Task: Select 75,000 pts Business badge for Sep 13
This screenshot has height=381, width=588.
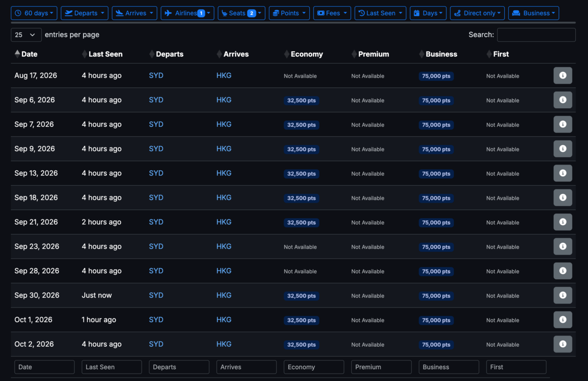Action: coord(436,174)
